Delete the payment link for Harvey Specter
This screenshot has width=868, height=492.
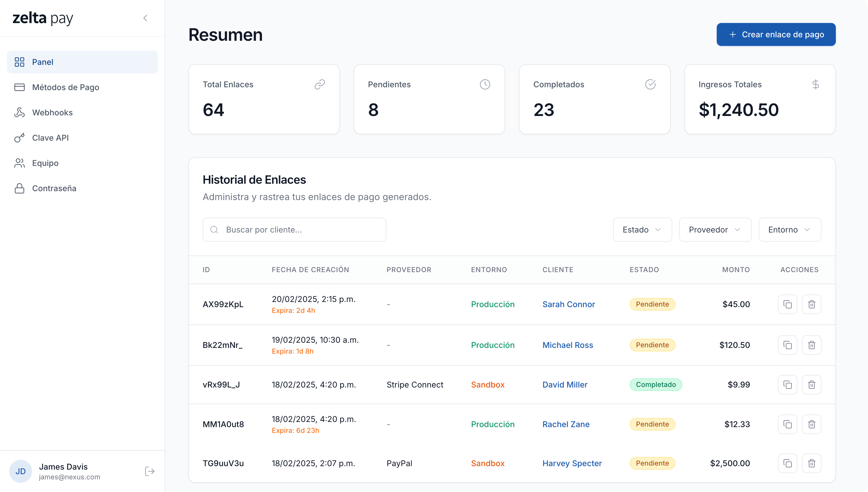(812, 463)
